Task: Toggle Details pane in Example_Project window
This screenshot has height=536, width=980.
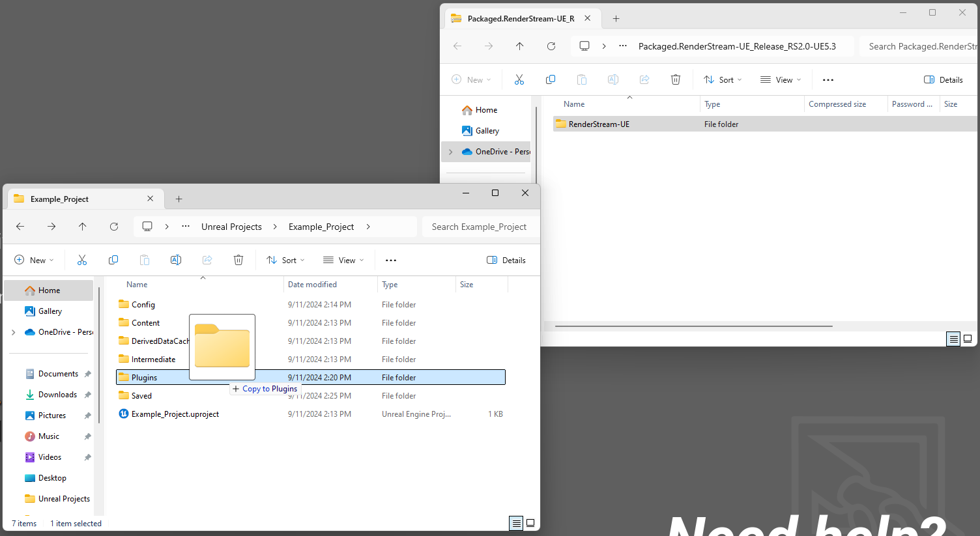Action: pos(506,260)
